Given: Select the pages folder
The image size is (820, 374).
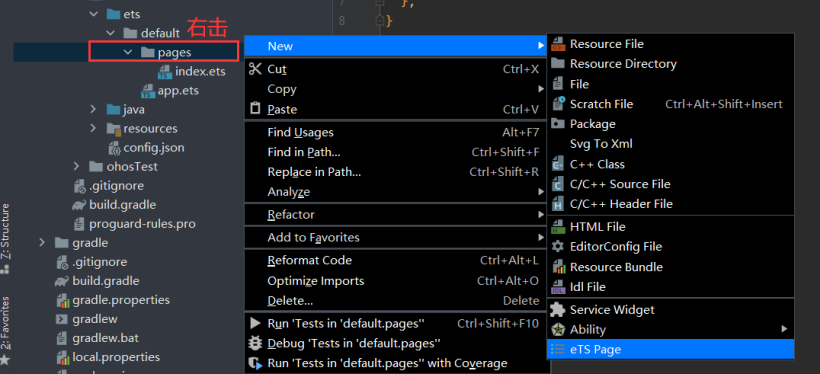Looking at the screenshot, I should [175, 52].
